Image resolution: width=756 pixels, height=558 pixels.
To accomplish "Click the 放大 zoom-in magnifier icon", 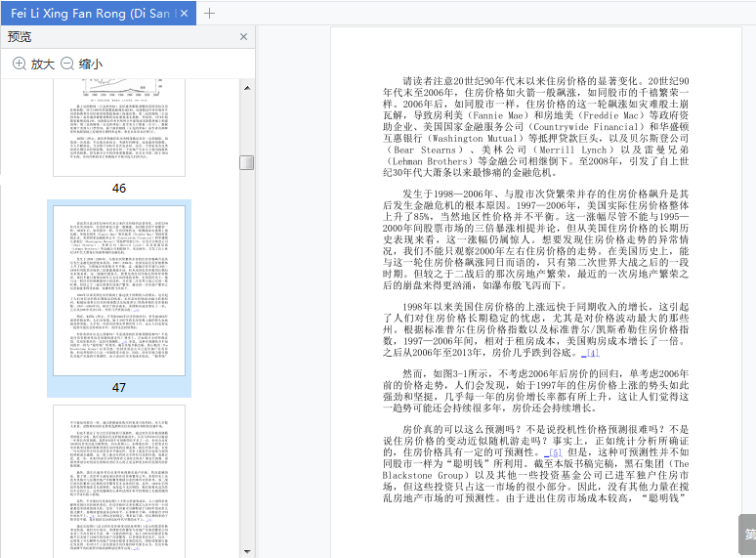I will (x=19, y=64).
